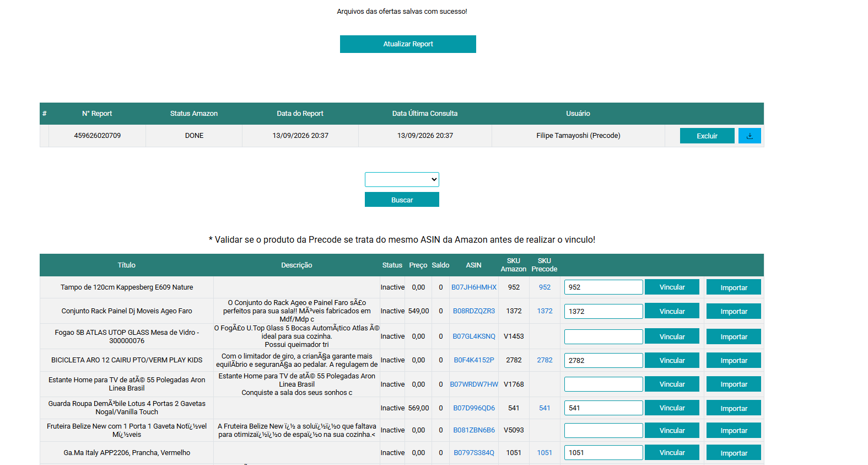Open ASIN link B08RDZQZR3

click(474, 311)
